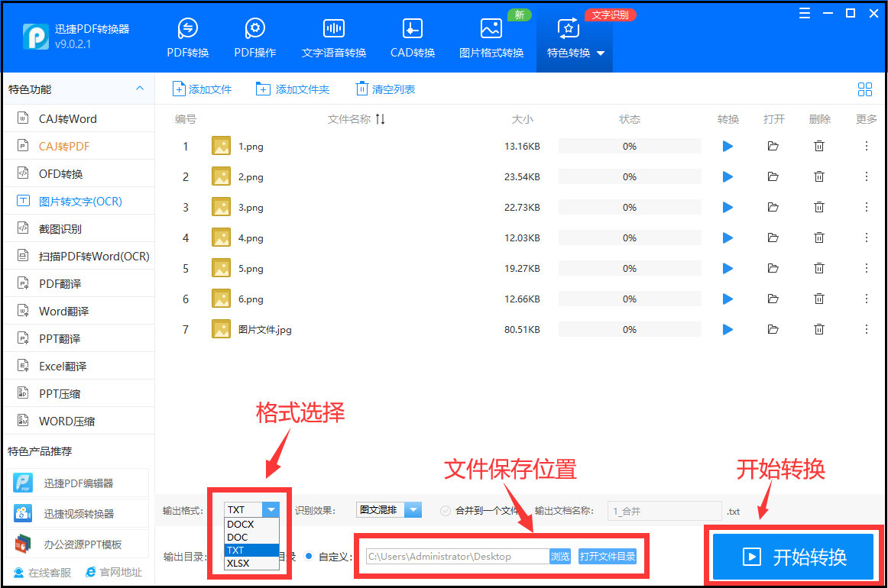Select Word翻译 in sidebar
Screen dimensions: 888x588
coord(79,312)
